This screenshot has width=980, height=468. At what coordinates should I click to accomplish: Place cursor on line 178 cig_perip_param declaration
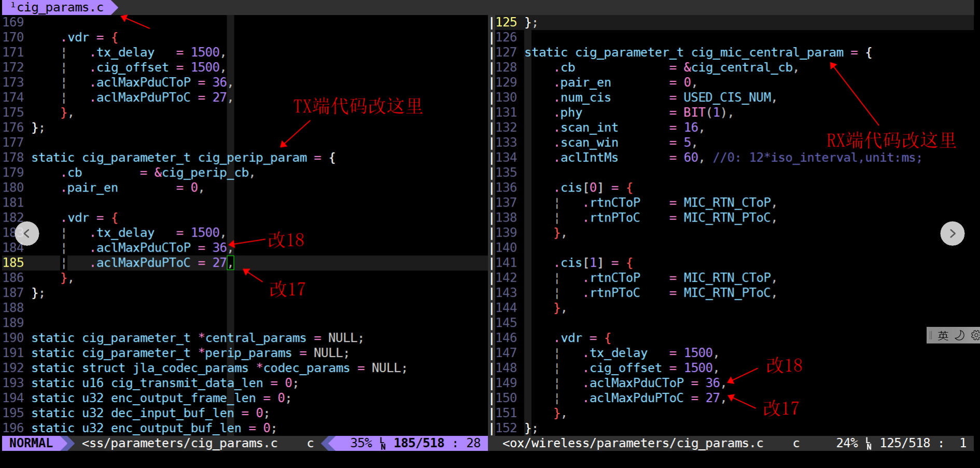pos(184,158)
